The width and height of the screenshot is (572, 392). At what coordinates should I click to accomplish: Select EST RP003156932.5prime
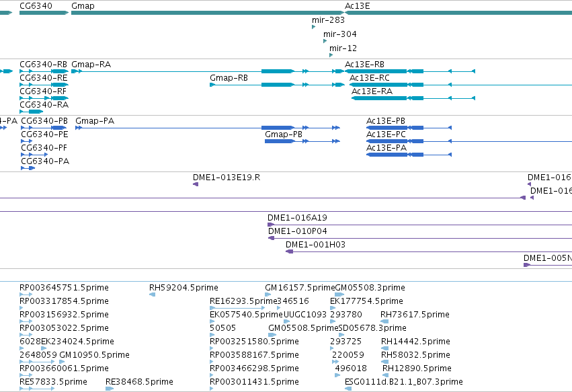point(64,315)
